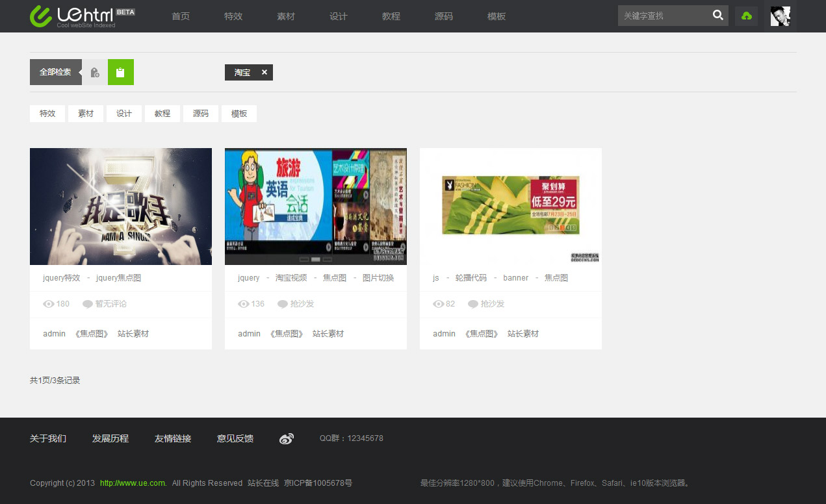Click the gray add-tag icon
The height and width of the screenshot is (504, 826).
click(95, 73)
